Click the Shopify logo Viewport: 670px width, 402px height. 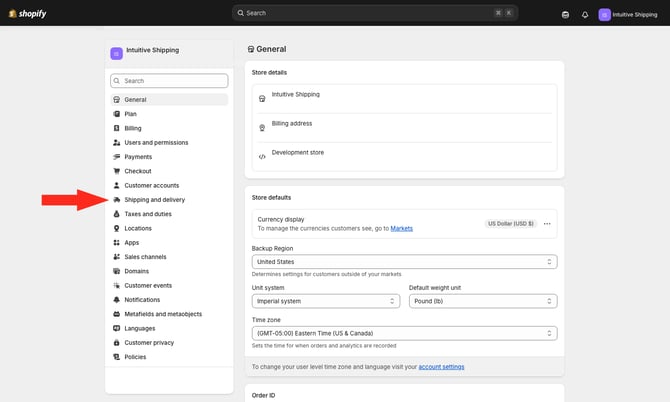click(27, 14)
